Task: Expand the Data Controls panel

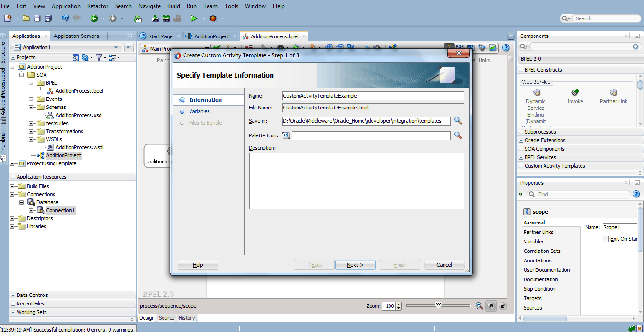Action: [x=13, y=295]
